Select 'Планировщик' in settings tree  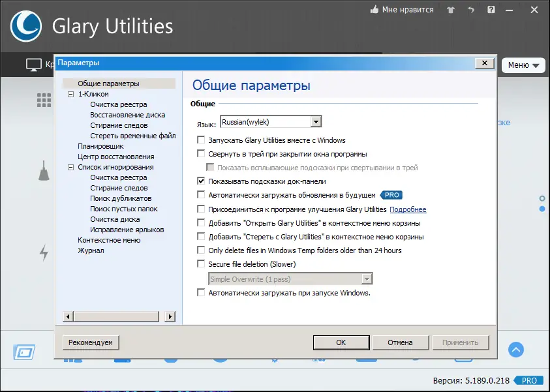pyautogui.click(x=100, y=146)
